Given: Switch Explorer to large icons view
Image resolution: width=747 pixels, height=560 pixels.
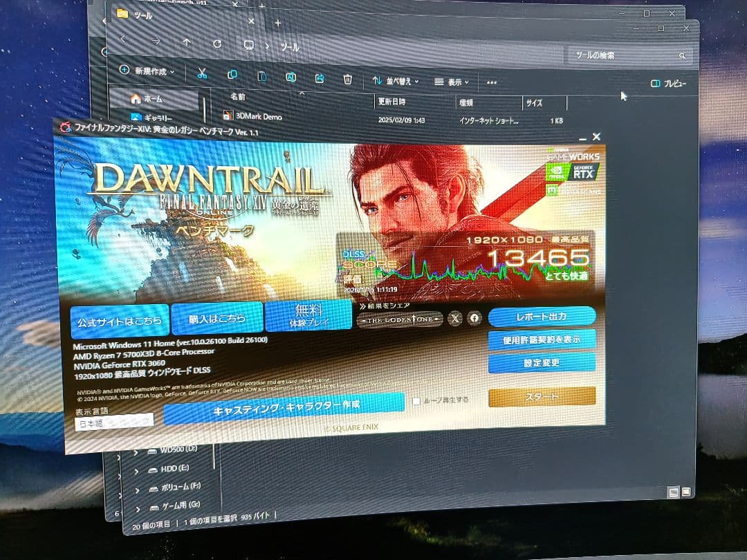Looking at the screenshot, I should (x=686, y=492).
